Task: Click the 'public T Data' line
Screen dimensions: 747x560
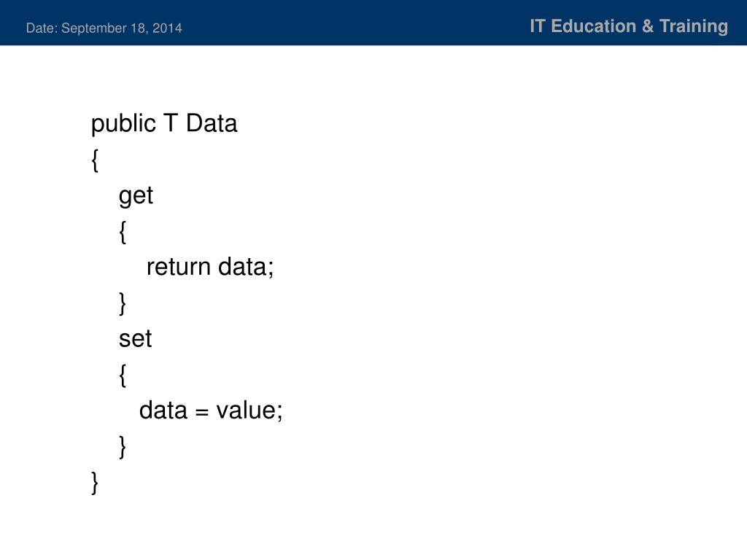Action: [164, 124]
